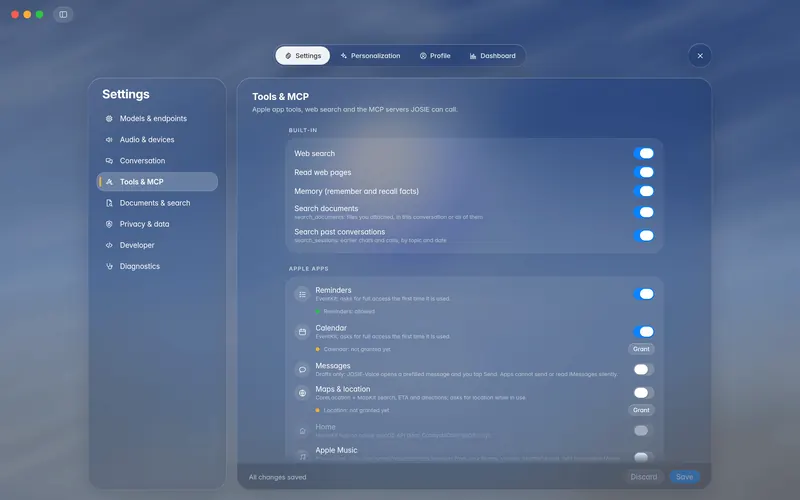
Task: Click the Diagnostics stethoscope icon
Action: pyautogui.click(x=109, y=266)
